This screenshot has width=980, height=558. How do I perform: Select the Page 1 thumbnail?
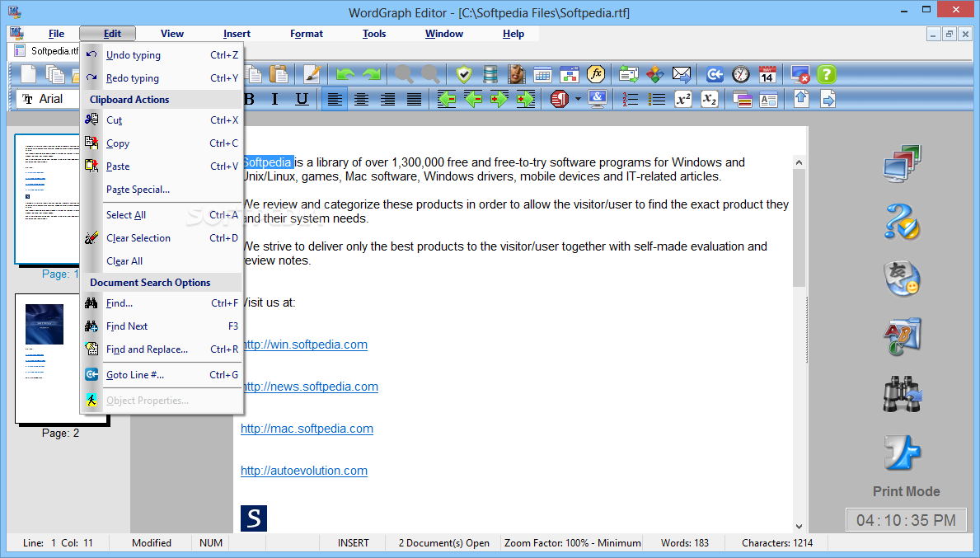[x=48, y=199]
